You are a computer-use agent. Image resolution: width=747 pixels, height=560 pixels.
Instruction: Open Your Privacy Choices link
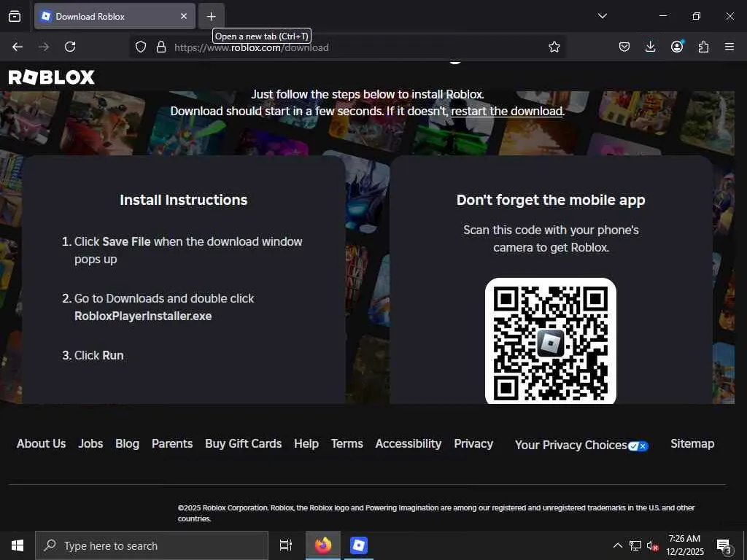click(581, 445)
